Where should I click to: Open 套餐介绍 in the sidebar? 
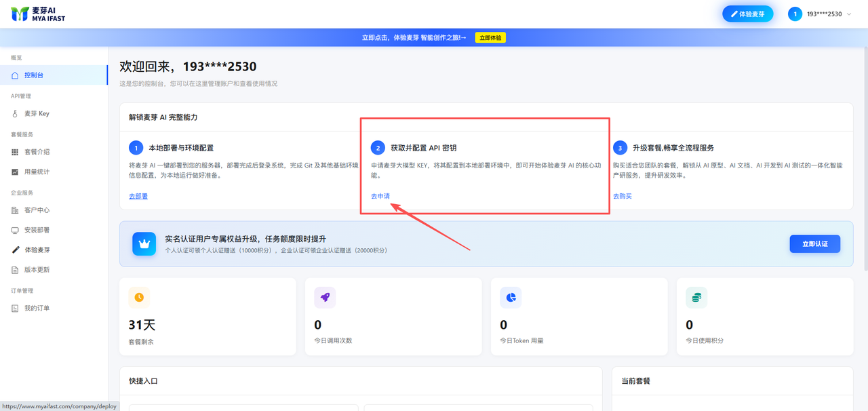pos(54,152)
